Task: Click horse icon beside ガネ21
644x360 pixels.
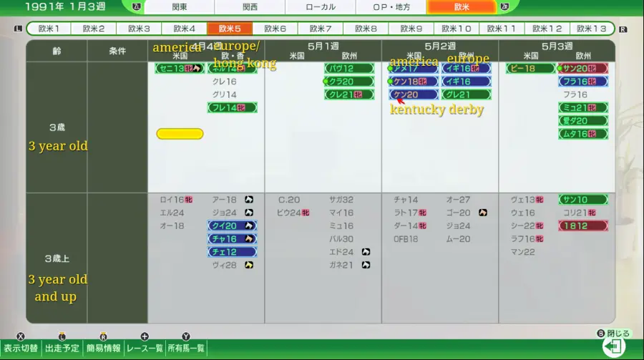Action: click(x=366, y=265)
